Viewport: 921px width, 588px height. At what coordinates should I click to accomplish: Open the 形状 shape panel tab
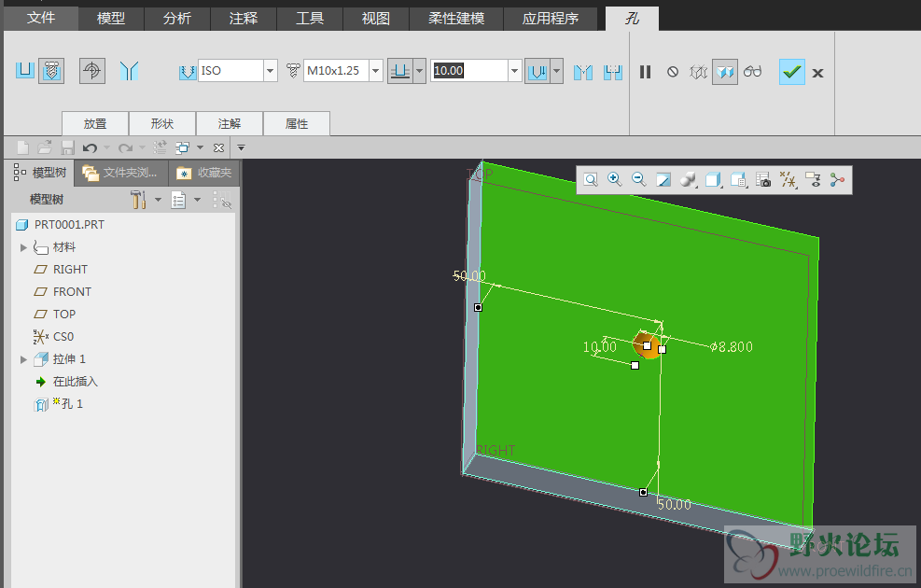coord(162,123)
